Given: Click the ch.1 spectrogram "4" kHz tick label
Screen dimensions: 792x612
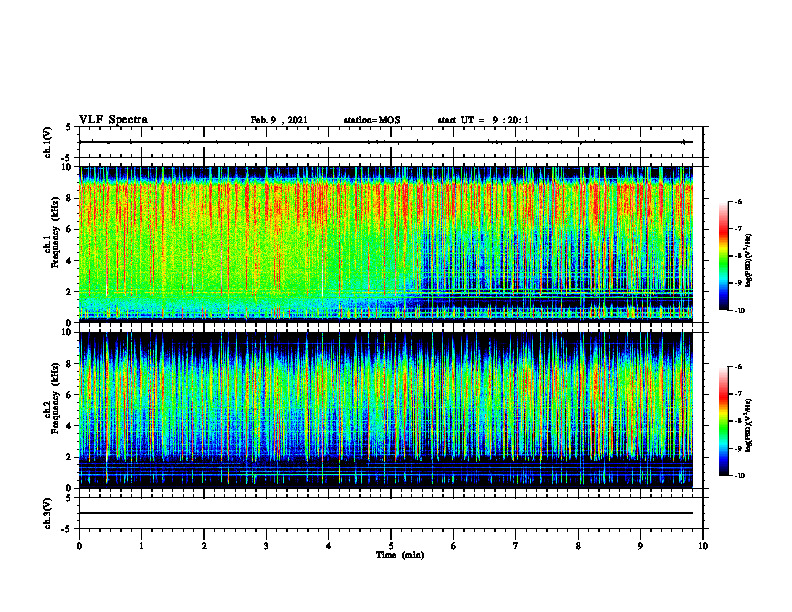Looking at the screenshot, I should [70, 261].
